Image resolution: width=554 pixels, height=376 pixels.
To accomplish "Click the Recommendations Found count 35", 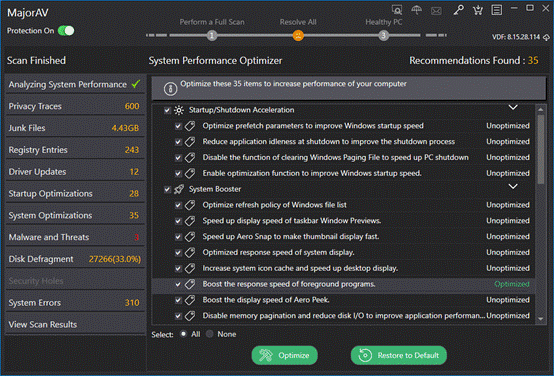I will tap(533, 60).
